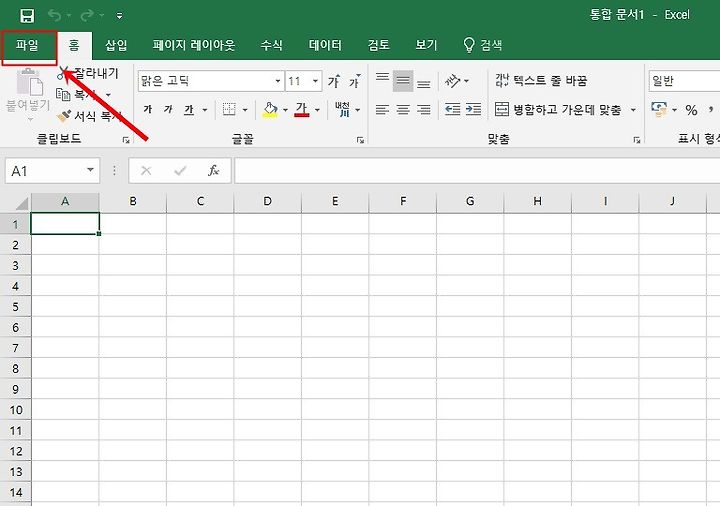The width and height of the screenshot is (720, 506).
Task: Toggle bold formatting 가
Action: (148, 109)
